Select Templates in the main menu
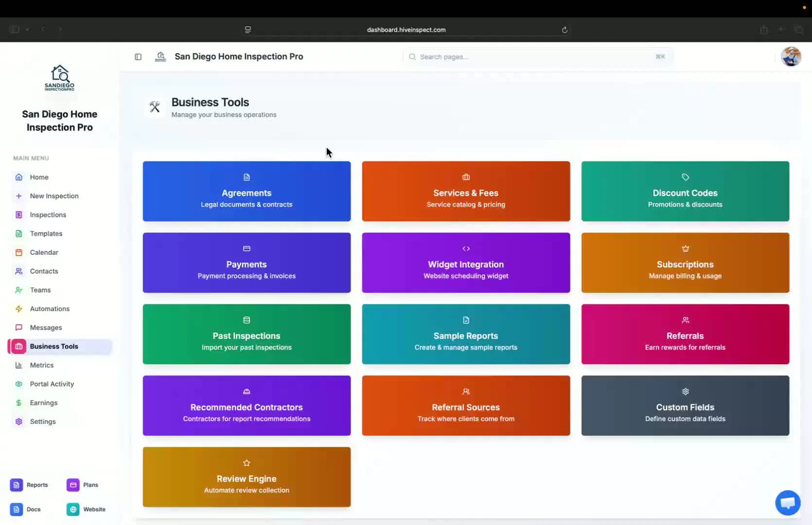Image resolution: width=812 pixels, height=525 pixels. (46, 233)
